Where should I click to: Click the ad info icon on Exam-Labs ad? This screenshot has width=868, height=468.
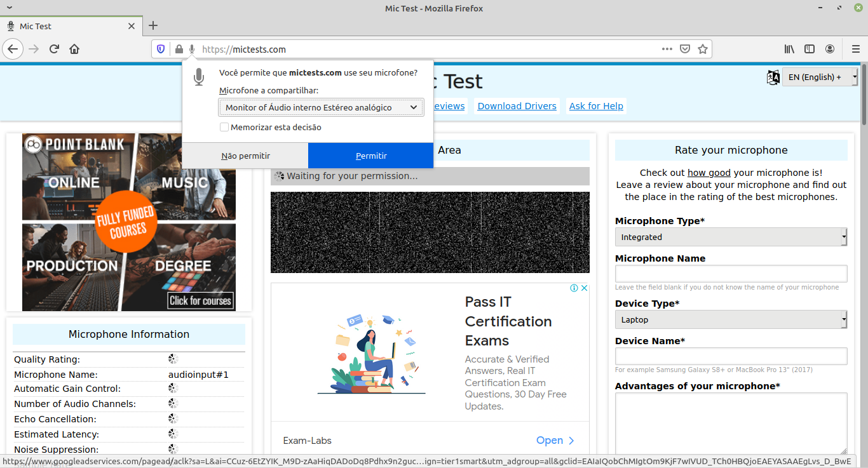click(574, 288)
